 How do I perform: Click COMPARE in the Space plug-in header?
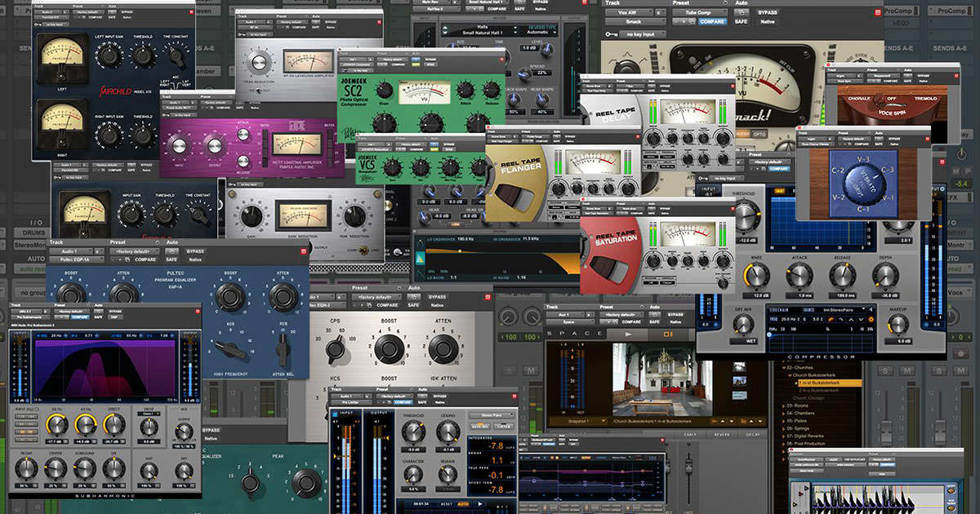(630, 323)
